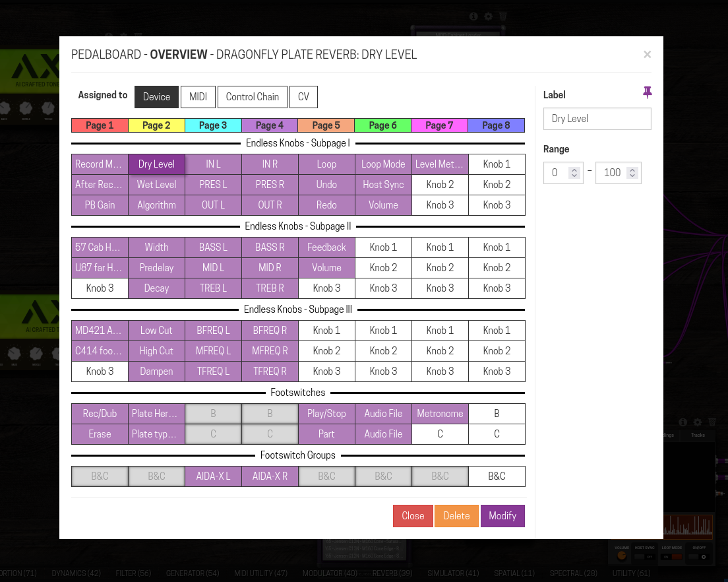Select the TFREQ R knob slot
Image resolution: width=728 pixels, height=582 pixels.
(270, 372)
